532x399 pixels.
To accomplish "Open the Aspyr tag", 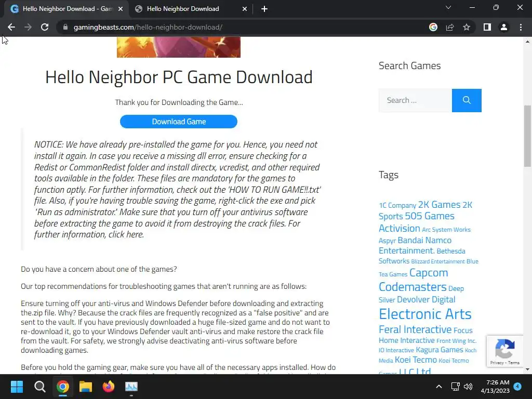I will [387, 241].
